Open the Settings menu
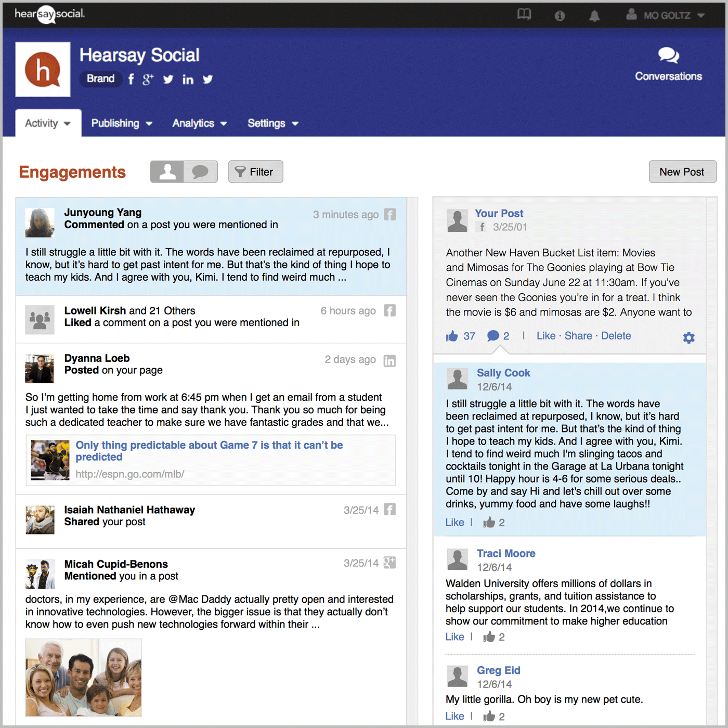728x728 pixels. click(273, 123)
